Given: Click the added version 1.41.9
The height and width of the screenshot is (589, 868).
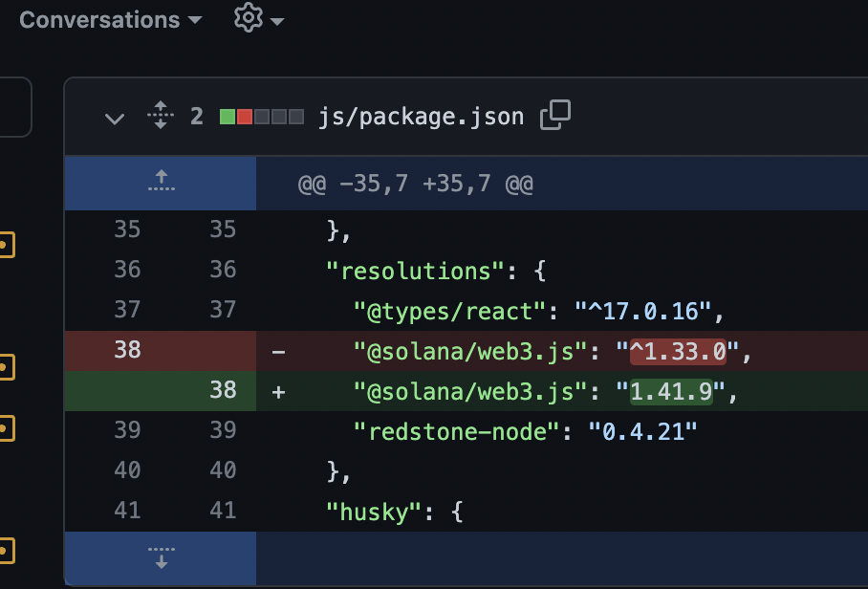Looking at the screenshot, I should (671, 392).
